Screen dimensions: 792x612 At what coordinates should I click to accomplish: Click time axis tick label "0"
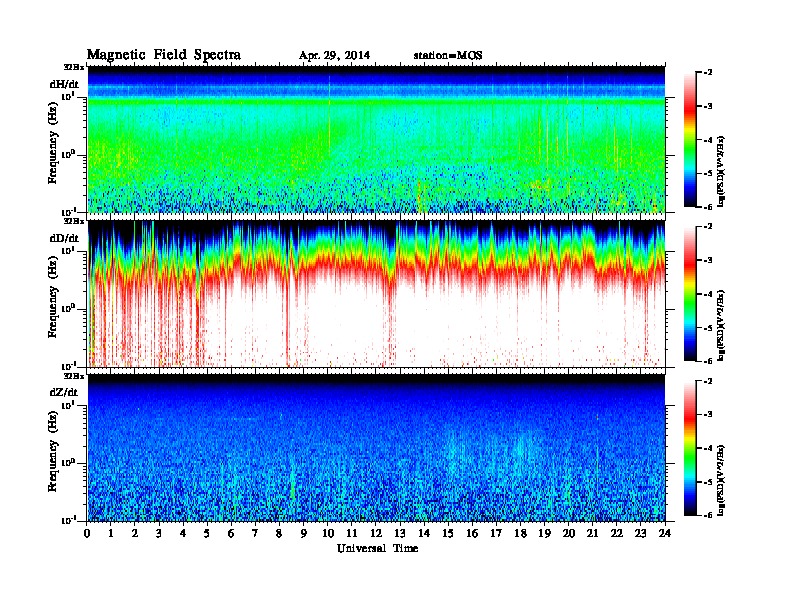pyautogui.click(x=87, y=533)
